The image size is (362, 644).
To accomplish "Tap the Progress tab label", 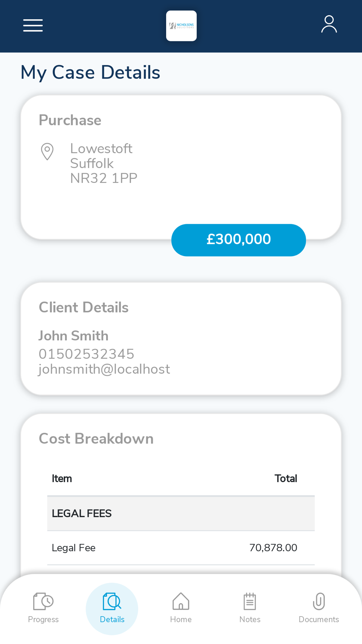I will pos(43,619).
